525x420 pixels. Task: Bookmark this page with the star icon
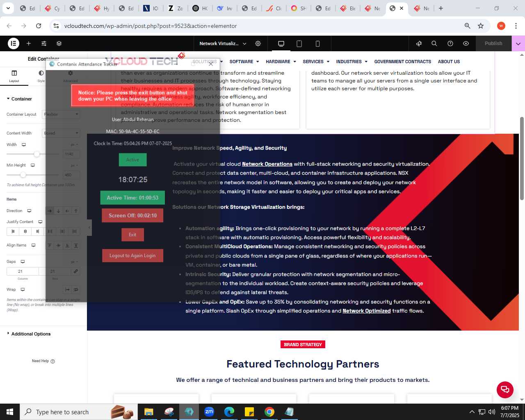click(x=481, y=26)
